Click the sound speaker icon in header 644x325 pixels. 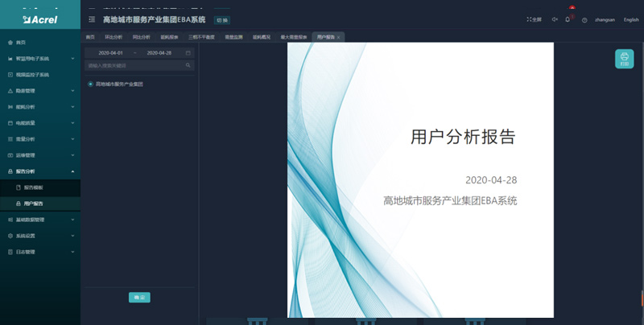554,19
